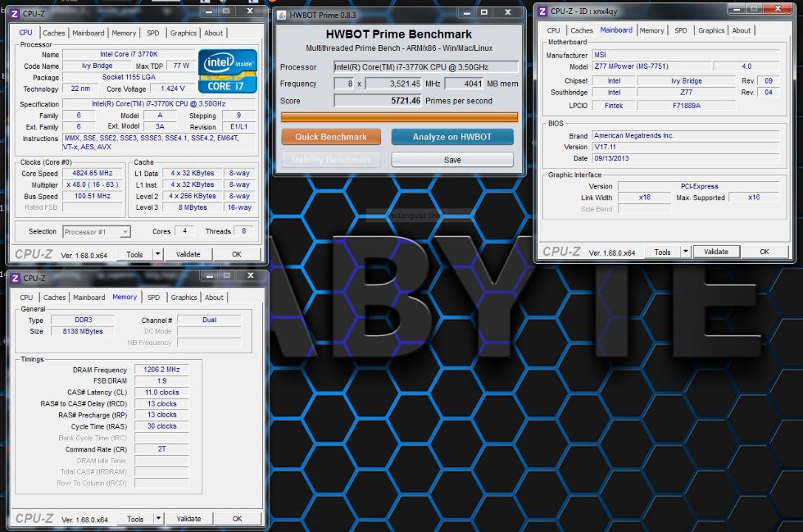This screenshot has width=803, height=532.
Task: Open Tools dropdown arrow in Mainboard window
Action: [x=686, y=251]
